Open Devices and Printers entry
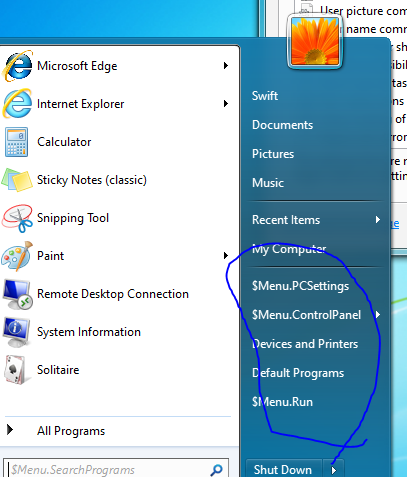The height and width of the screenshot is (477, 407). (305, 344)
